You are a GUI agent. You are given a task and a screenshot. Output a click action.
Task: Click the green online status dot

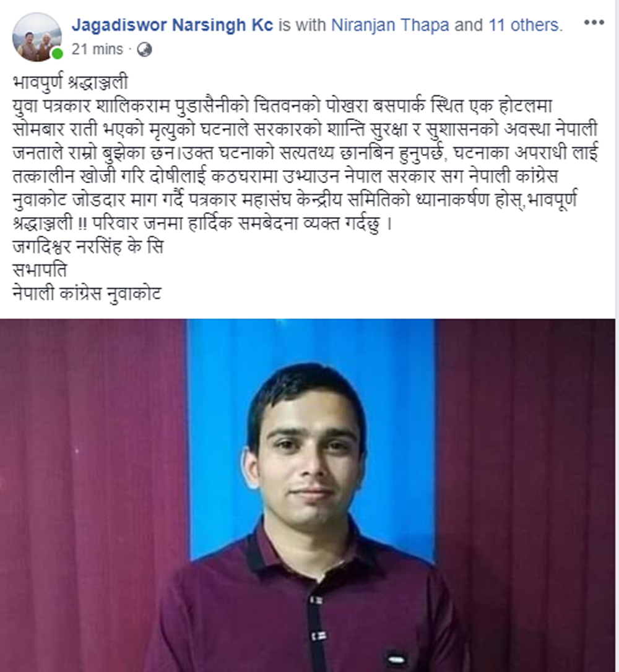[x=57, y=54]
